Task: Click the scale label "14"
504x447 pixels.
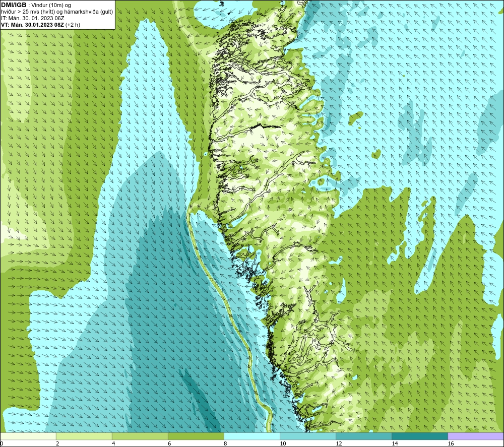Action: (x=395, y=443)
